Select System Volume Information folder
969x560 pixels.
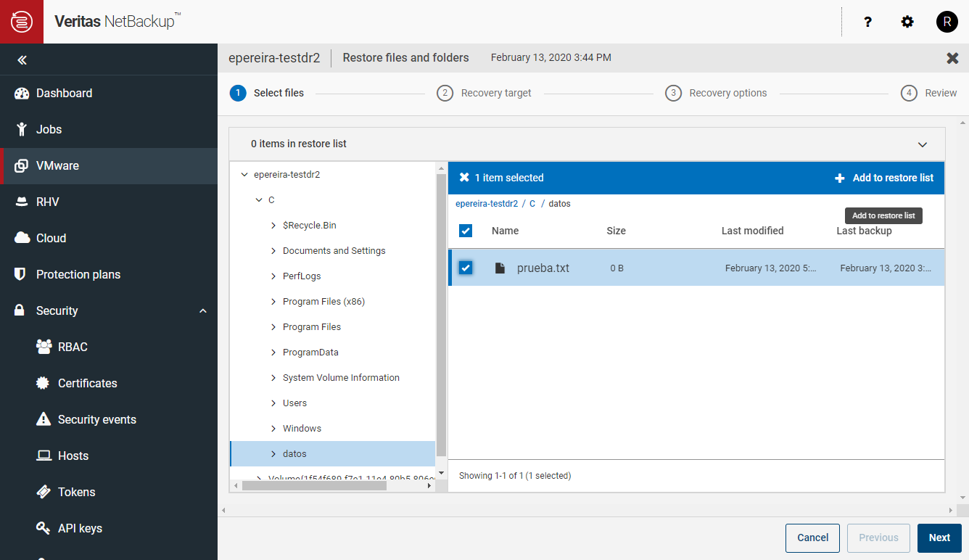click(341, 378)
